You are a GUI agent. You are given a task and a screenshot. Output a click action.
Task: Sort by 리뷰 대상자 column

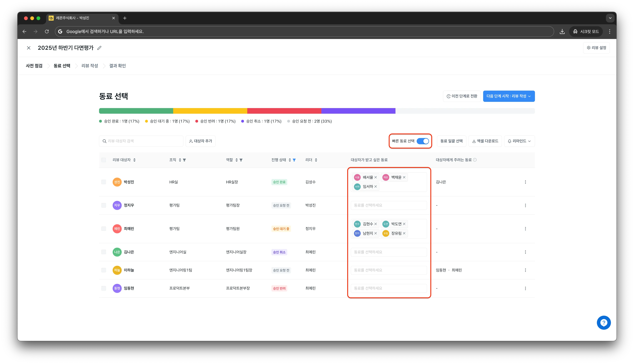click(134, 160)
